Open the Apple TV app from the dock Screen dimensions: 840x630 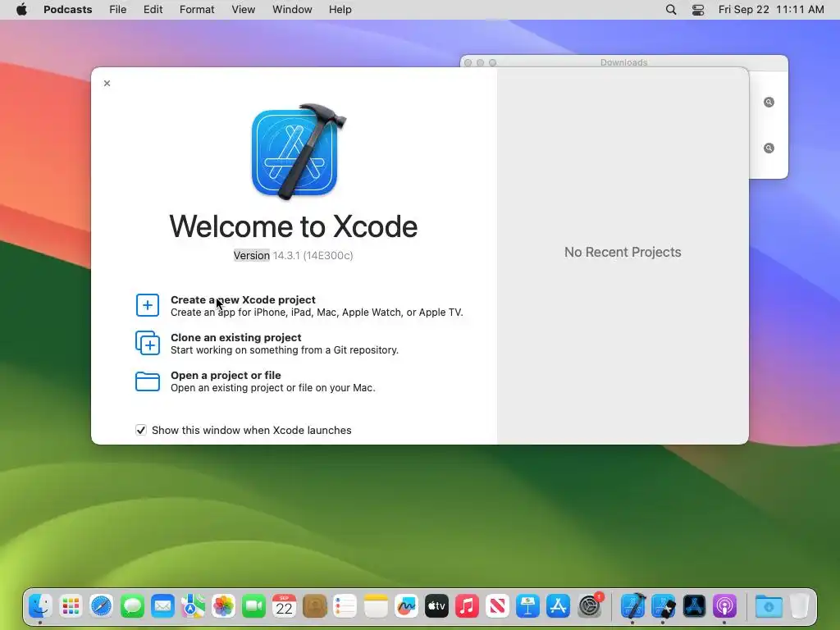click(x=436, y=606)
